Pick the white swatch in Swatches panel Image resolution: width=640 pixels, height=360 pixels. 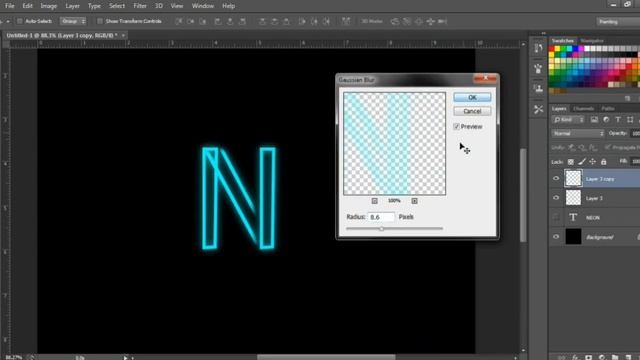[x=587, y=49]
